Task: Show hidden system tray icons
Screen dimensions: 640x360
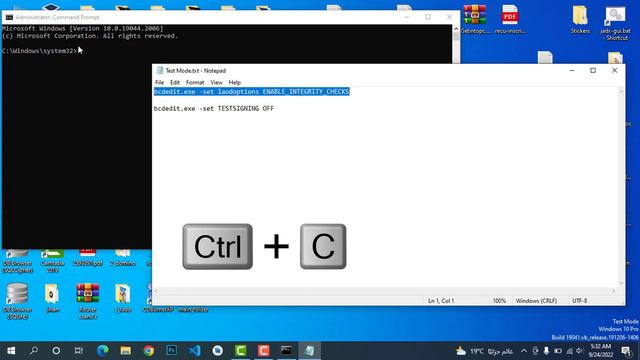Action: [x=524, y=351]
